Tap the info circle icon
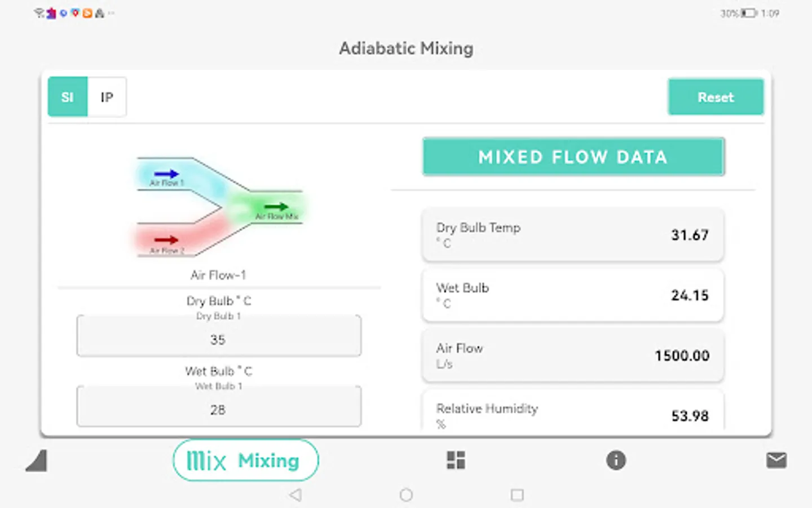812x508 pixels. pyautogui.click(x=616, y=461)
